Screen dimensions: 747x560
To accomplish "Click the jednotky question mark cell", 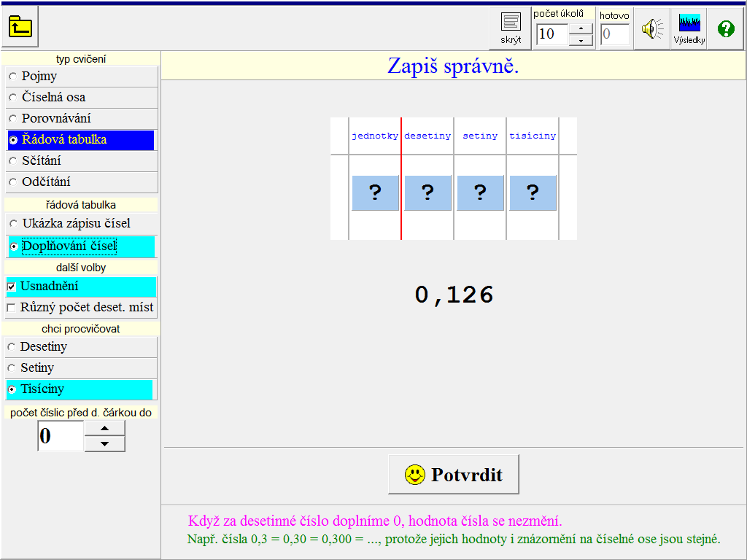I will pyautogui.click(x=375, y=192).
